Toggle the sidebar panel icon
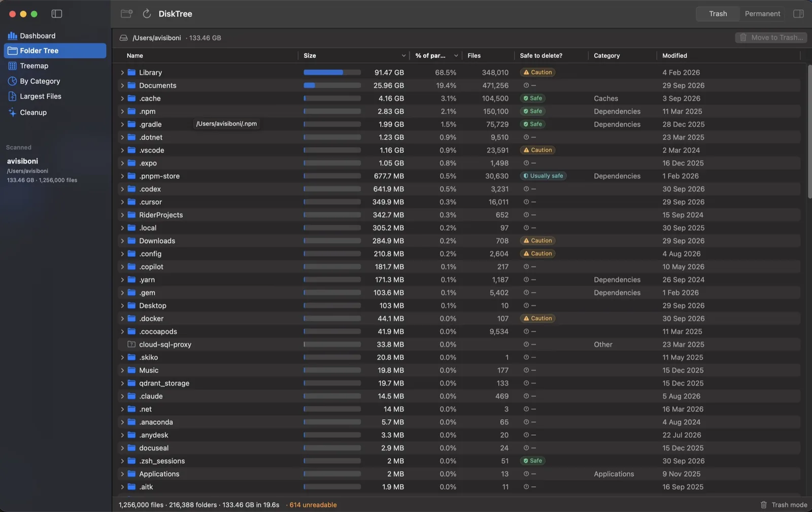This screenshot has width=812, height=512. [x=57, y=14]
